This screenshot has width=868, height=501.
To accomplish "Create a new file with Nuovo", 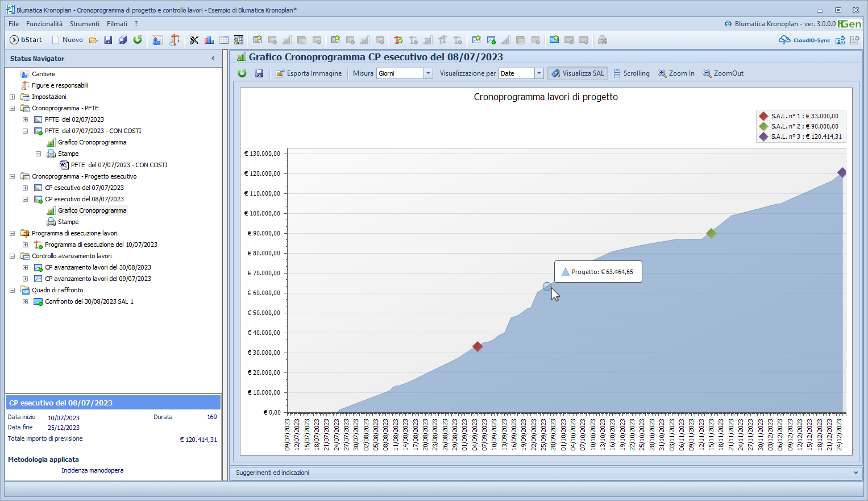I will [x=68, y=40].
